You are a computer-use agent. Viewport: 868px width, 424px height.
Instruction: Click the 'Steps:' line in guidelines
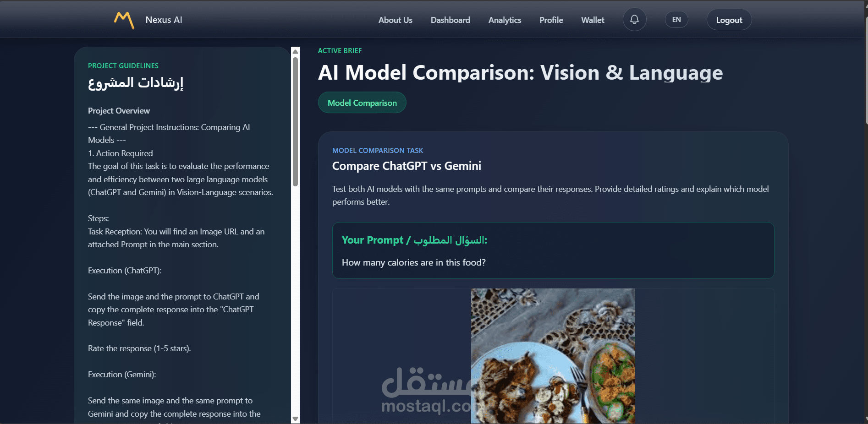click(98, 218)
